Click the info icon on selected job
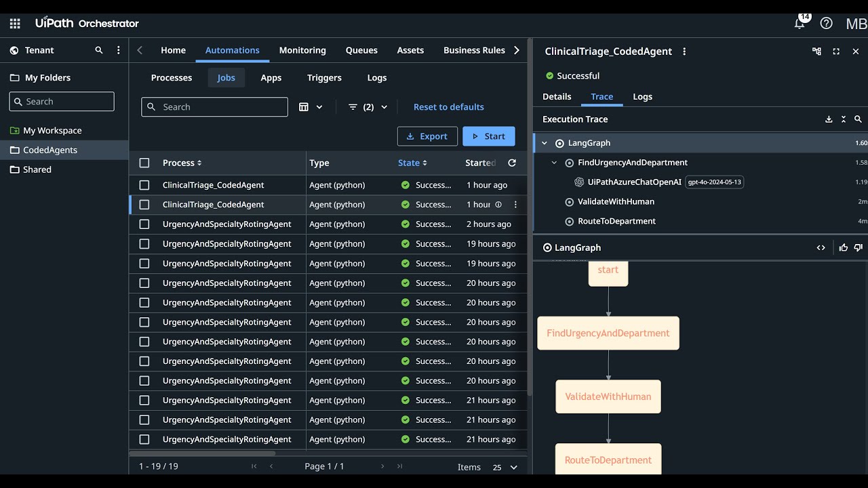 tap(498, 205)
